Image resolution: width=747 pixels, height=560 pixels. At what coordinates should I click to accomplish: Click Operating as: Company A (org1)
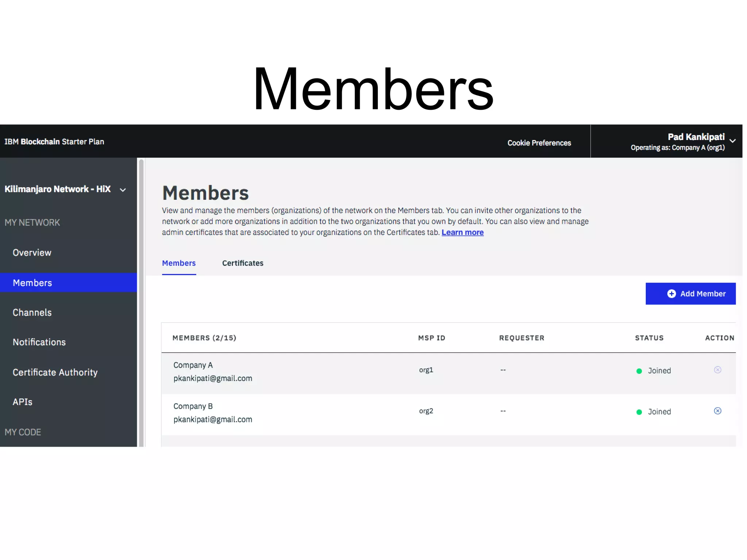(x=678, y=148)
